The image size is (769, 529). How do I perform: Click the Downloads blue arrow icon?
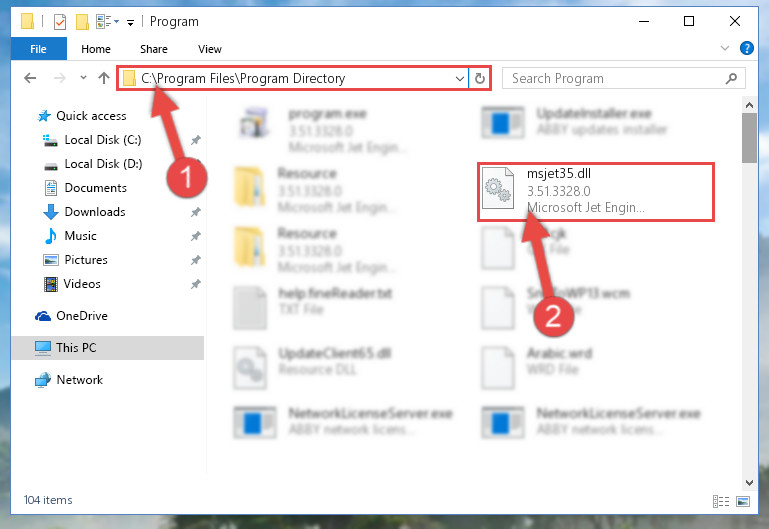[x=51, y=212]
